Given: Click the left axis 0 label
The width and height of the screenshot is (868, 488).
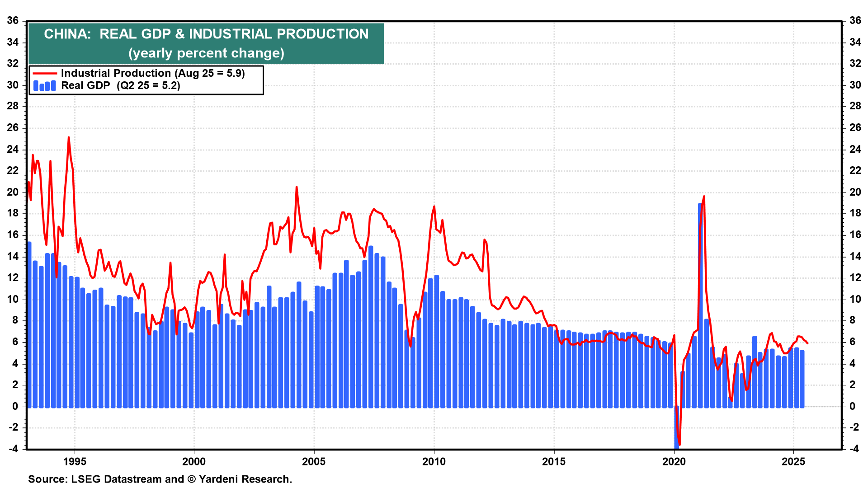Looking at the screenshot, I should pos(15,406).
